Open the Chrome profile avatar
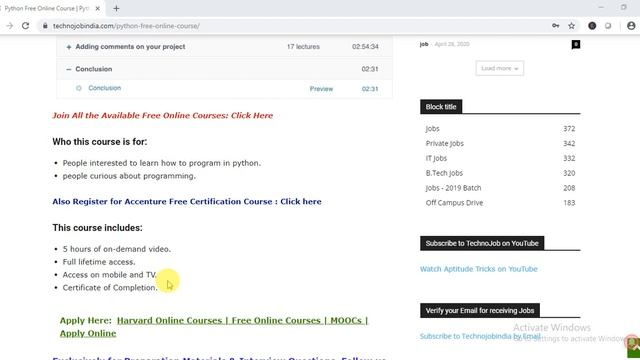This screenshot has width=640, height=360. [x=631, y=26]
